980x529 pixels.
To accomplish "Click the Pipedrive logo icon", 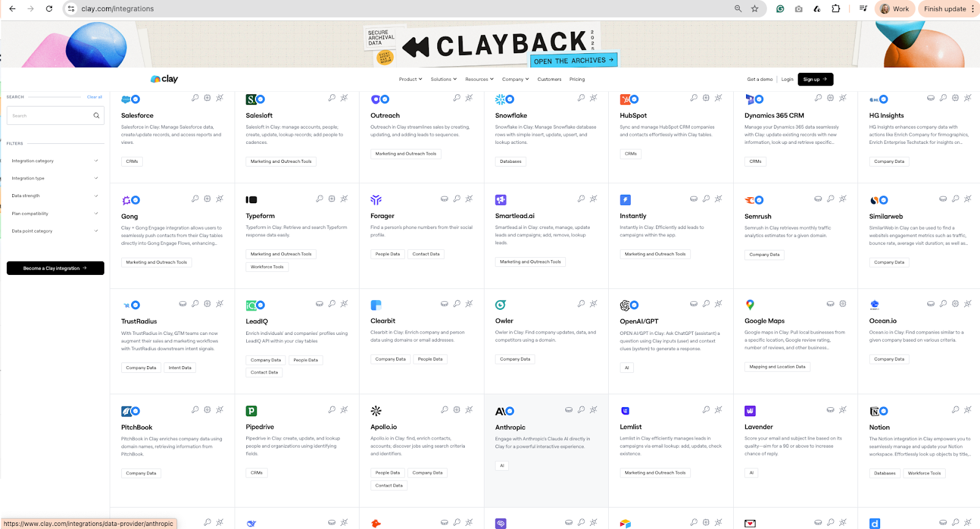I will 251,411.
